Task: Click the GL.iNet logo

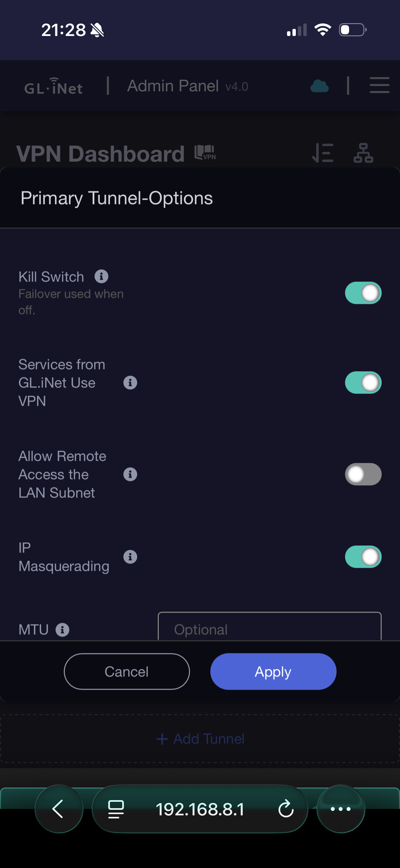Action: click(54, 86)
